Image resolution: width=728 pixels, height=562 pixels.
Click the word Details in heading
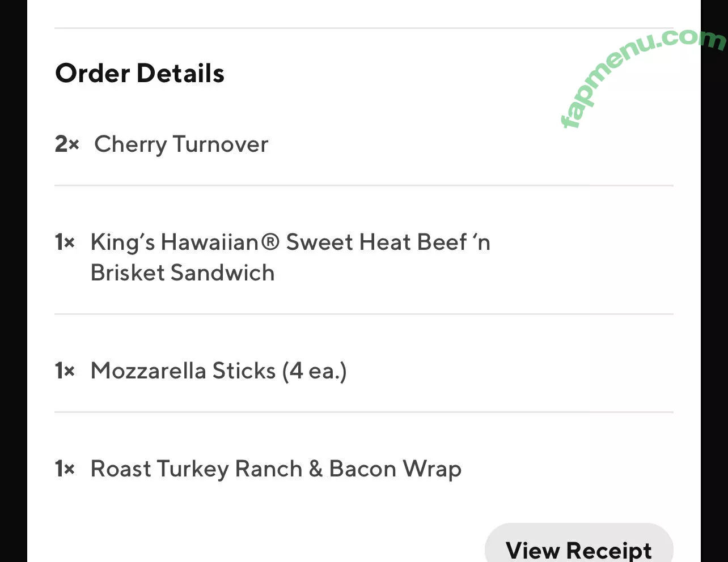click(x=180, y=73)
